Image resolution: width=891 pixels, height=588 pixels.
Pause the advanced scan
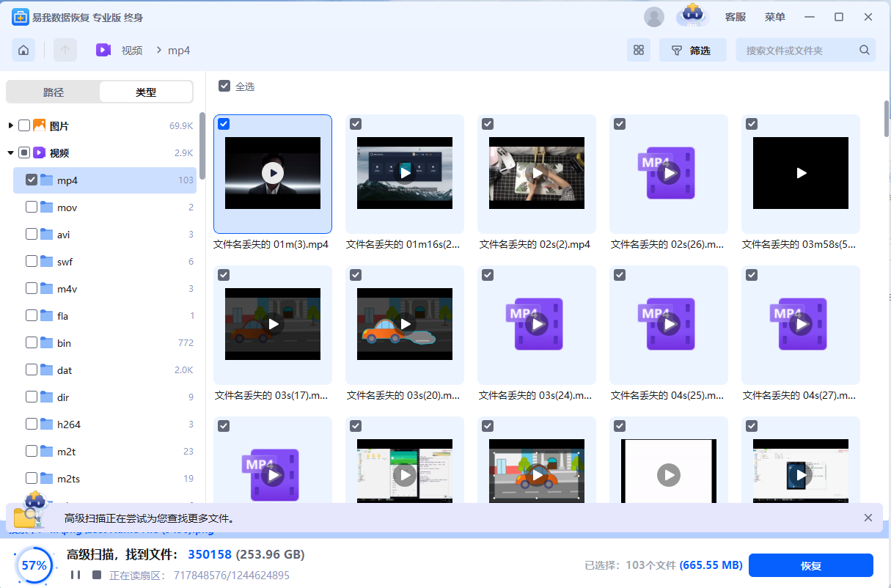pos(76,575)
